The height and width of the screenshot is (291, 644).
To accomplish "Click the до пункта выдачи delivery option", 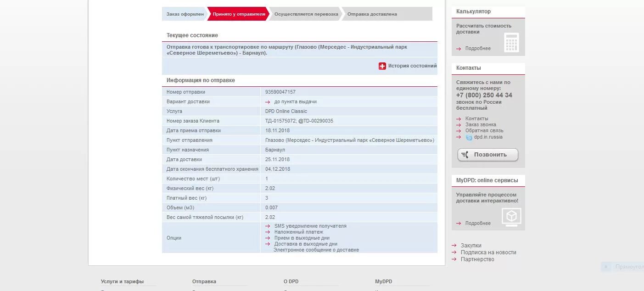I will tap(296, 102).
